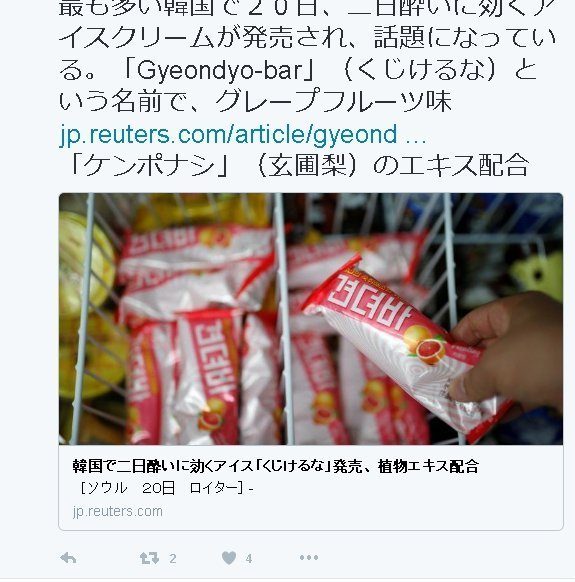Screen dimensions: 575x582
Task: Click the card headline 韓国で二日酔いに効くアイス
Action: tap(275, 466)
